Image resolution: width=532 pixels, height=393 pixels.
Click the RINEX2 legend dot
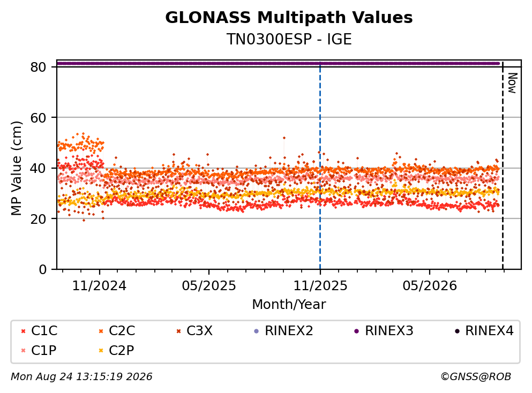click(257, 331)
